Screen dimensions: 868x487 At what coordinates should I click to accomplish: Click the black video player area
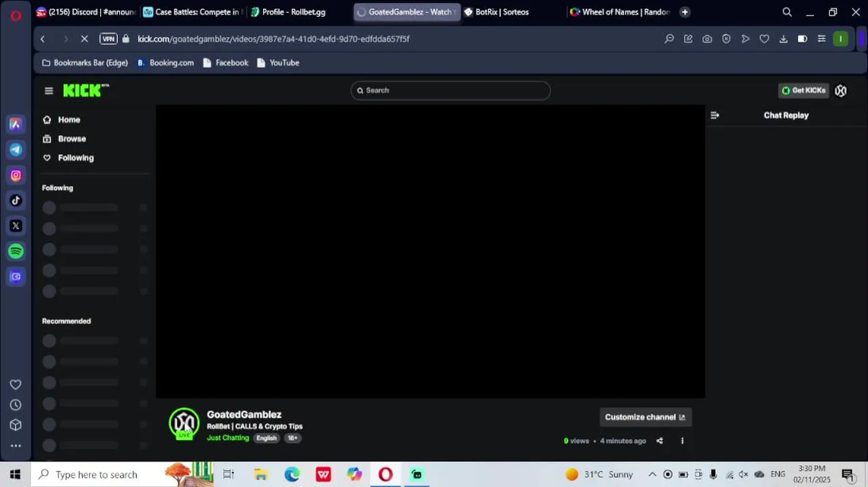(430, 252)
